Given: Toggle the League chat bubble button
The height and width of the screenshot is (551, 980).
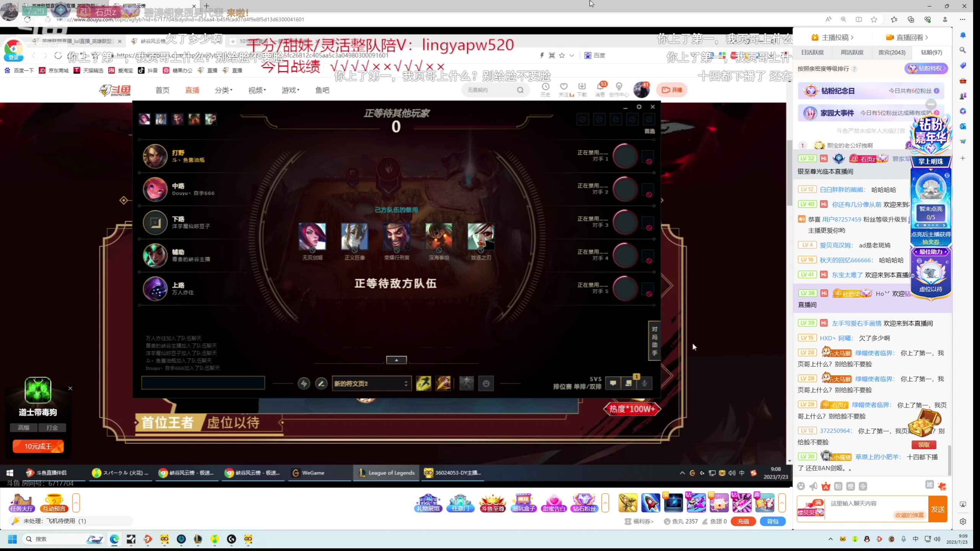Looking at the screenshot, I should (x=613, y=383).
